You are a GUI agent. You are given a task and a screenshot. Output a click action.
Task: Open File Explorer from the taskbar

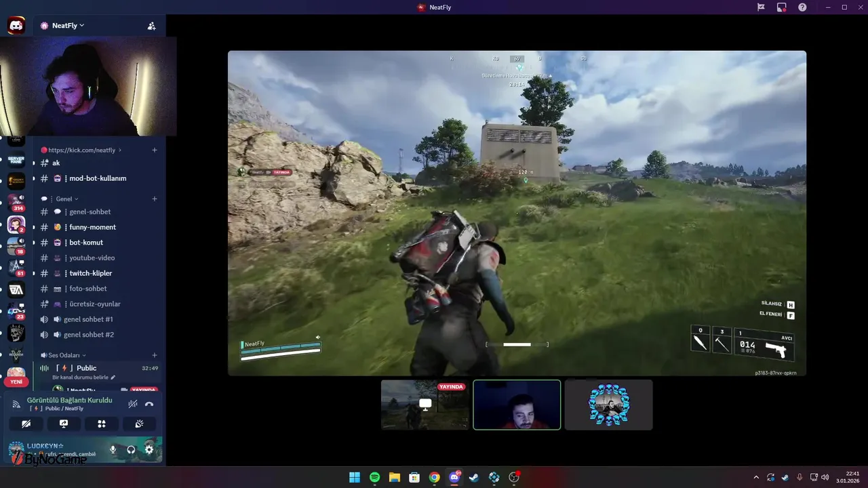395,477
